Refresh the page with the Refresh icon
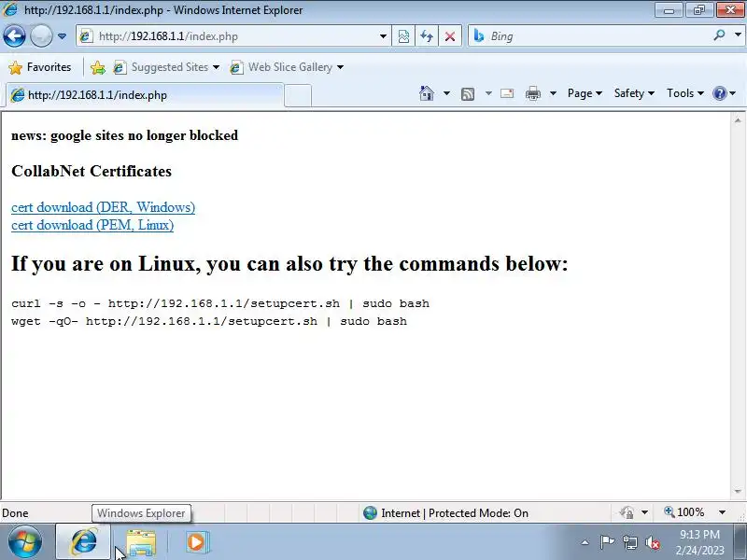The height and width of the screenshot is (560, 747). tap(427, 36)
